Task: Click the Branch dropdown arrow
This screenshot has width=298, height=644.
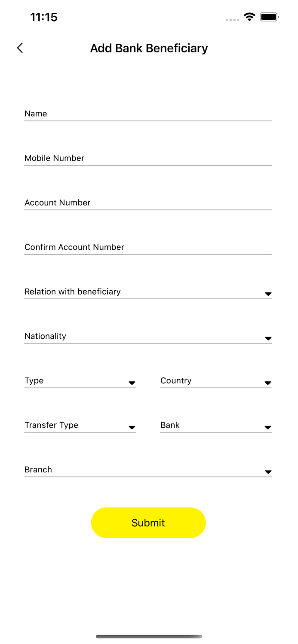Action: click(268, 472)
